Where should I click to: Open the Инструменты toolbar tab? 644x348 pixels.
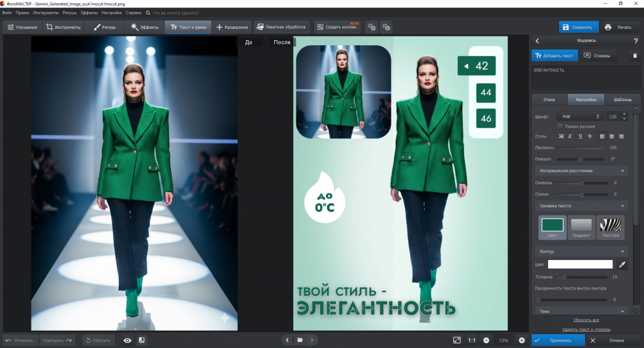pos(64,27)
